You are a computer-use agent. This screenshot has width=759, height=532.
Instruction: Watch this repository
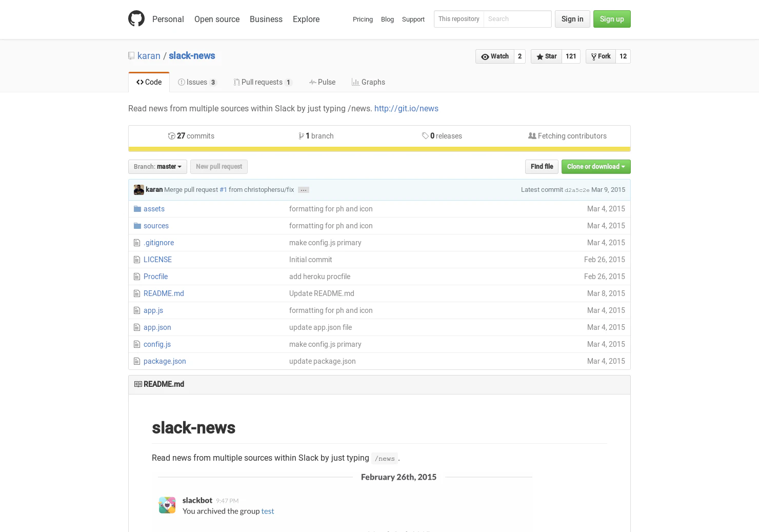pyautogui.click(x=495, y=56)
